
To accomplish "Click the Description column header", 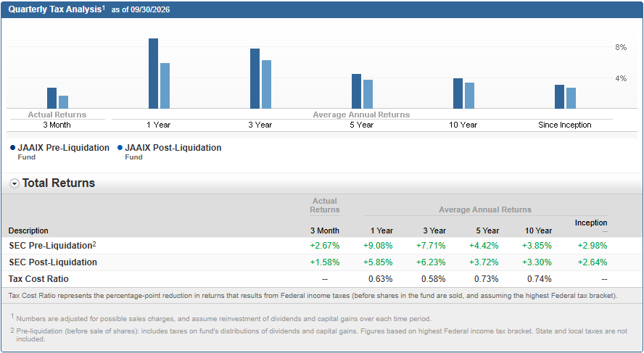I will (28, 231).
